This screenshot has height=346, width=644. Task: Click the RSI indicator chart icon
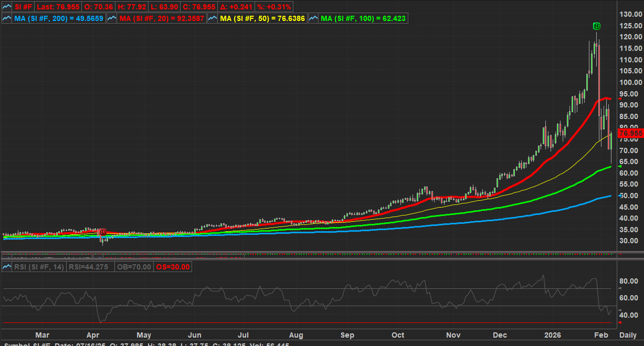7,267
